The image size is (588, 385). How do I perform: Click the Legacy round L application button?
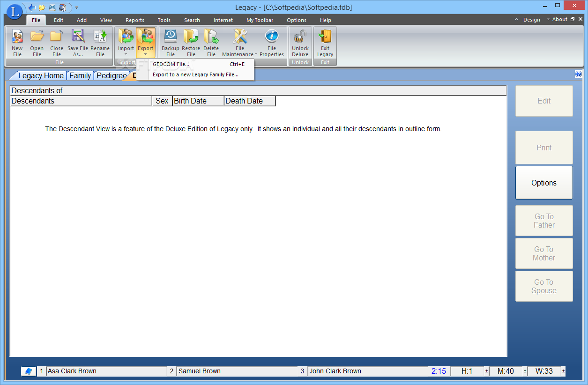pyautogui.click(x=15, y=11)
